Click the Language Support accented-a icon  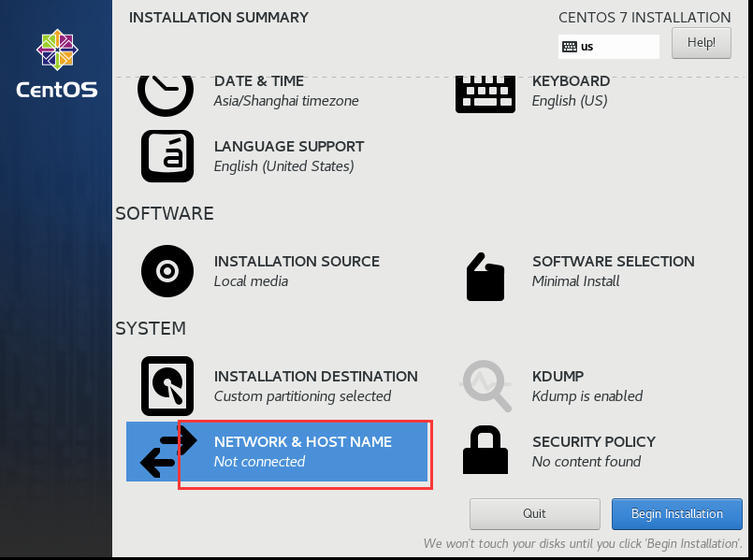167,156
